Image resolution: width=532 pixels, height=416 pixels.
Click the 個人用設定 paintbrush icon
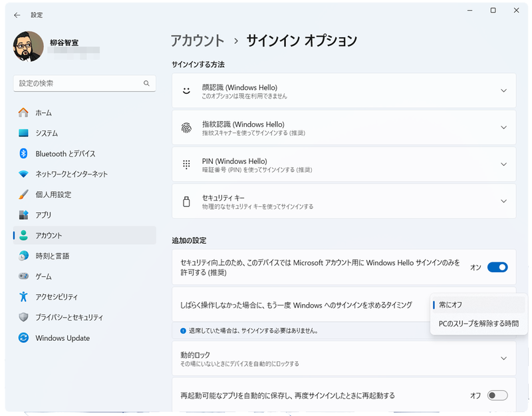click(24, 195)
